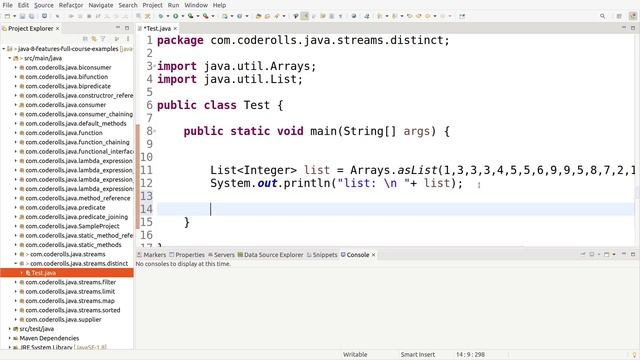Viewport: 640px width, 360px height.
Task: Close the Project Explorer view tab
Action: pyautogui.click(x=58, y=29)
